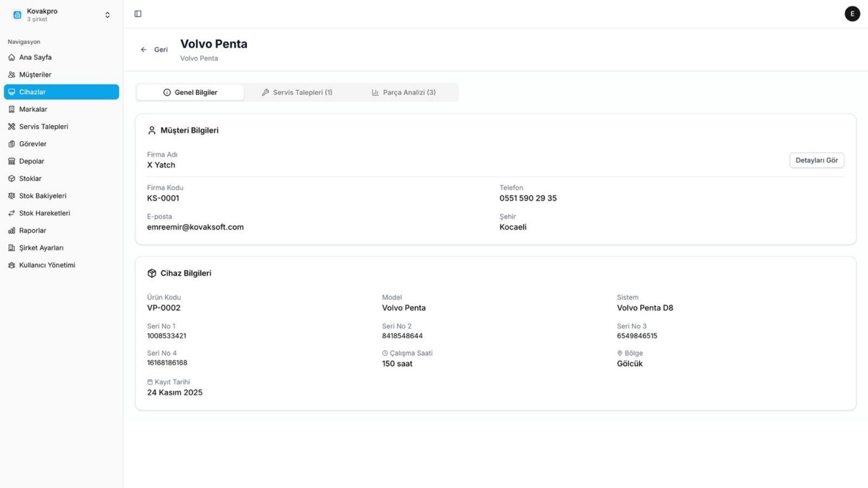Switch to Parça Analizi (3) tab
868x488 pixels.
[404, 93]
